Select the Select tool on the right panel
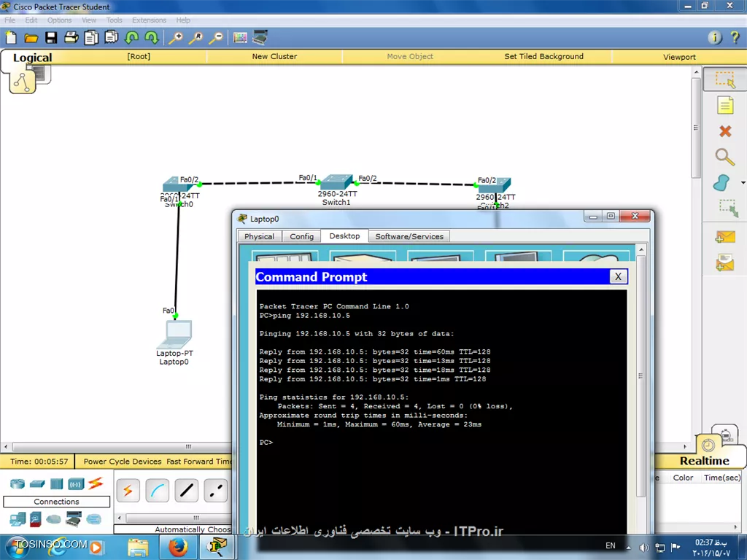Image resolution: width=747 pixels, height=560 pixels. pyautogui.click(x=724, y=79)
